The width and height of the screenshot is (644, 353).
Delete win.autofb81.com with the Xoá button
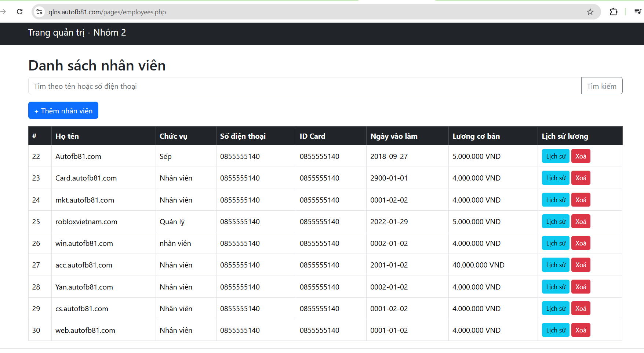click(x=581, y=243)
